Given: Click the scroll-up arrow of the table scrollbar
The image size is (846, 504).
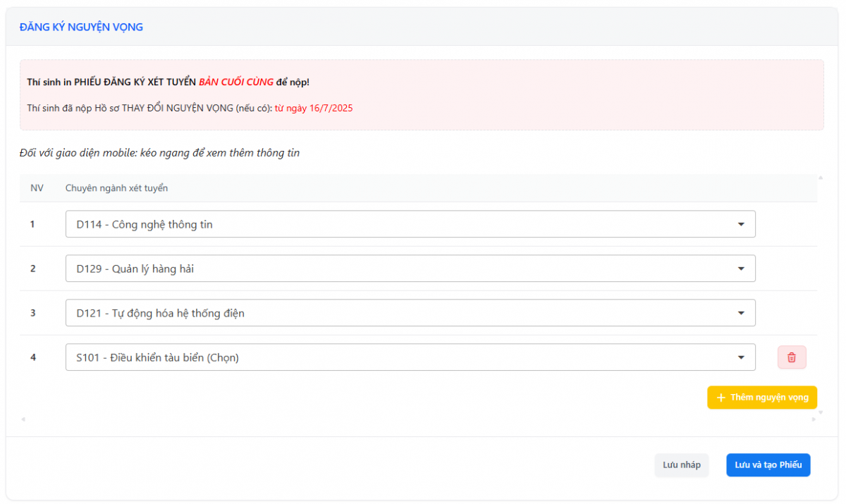Looking at the screenshot, I should [821, 178].
